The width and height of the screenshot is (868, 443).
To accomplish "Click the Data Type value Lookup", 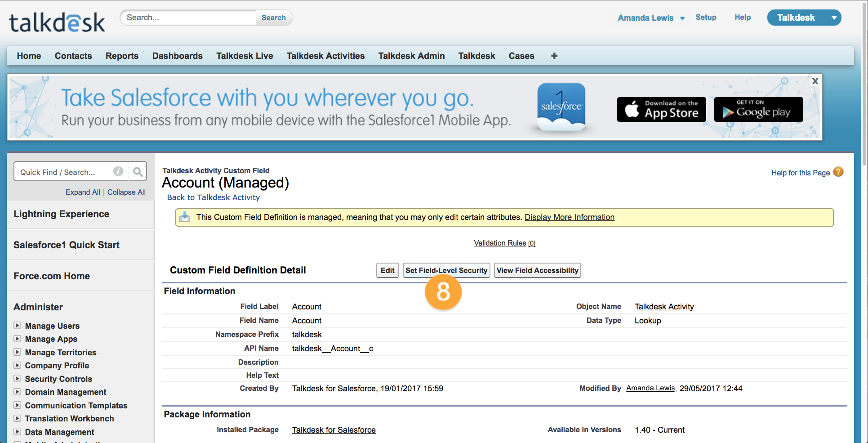I will coord(648,321).
